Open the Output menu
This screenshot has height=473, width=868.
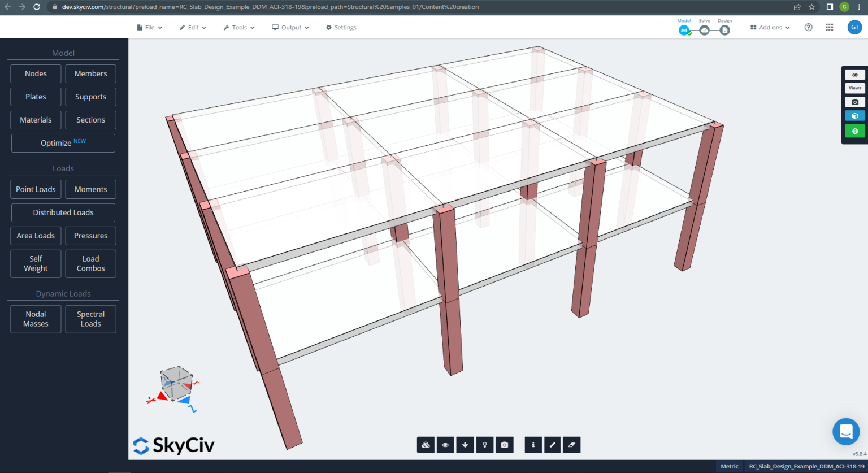click(290, 27)
